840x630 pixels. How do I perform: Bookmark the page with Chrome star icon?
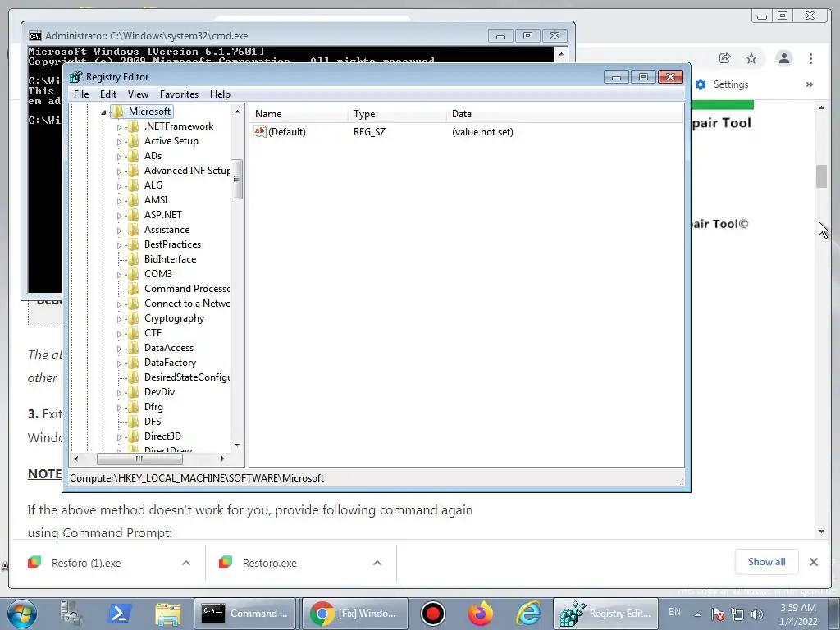pyautogui.click(x=751, y=58)
